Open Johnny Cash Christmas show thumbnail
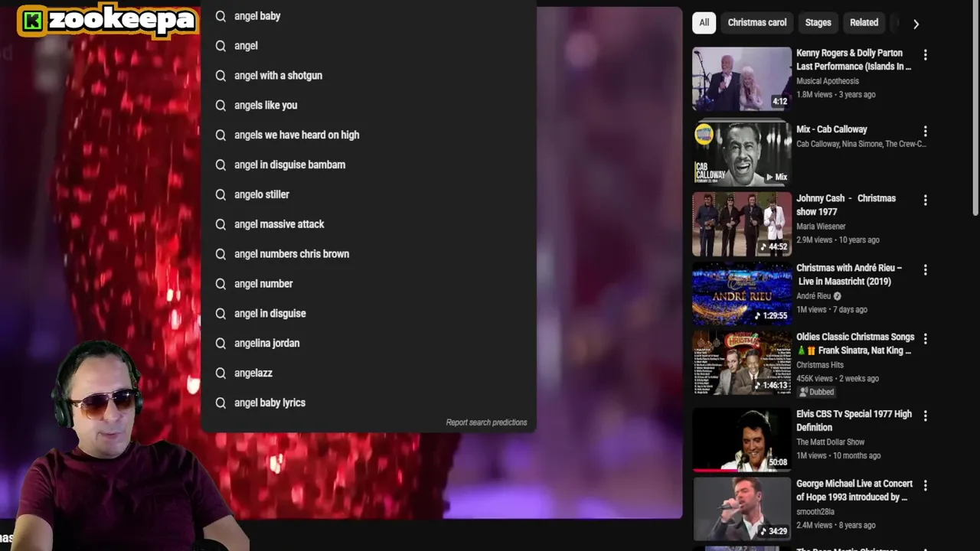This screenshot has height=551, width=980. click(x=742, y=223)
